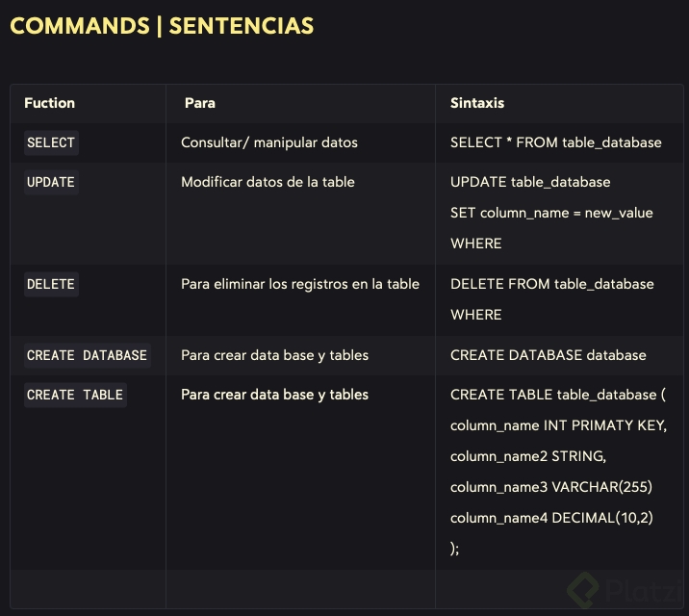Click the COMMANDS | SENTENCIAS heading
Screen dimensions: 689x616
pos(162,26)
